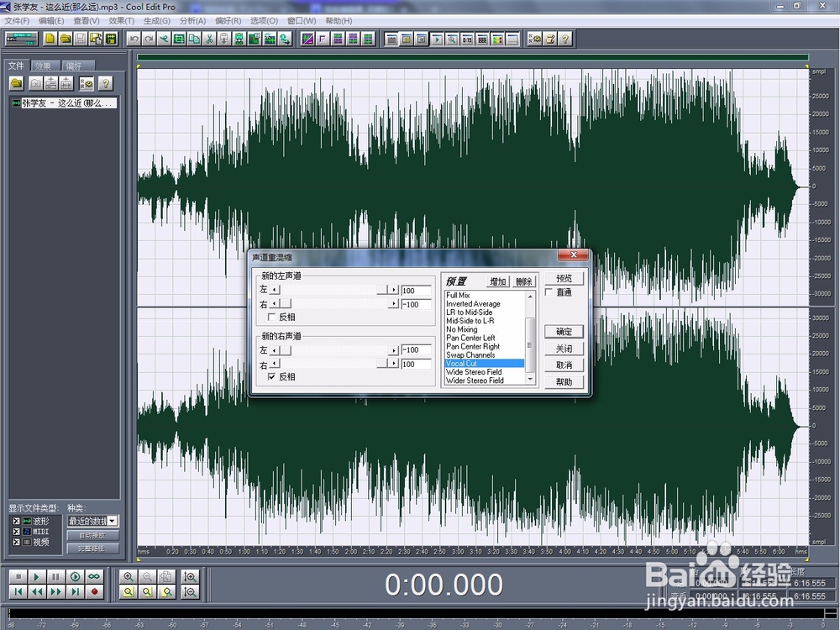Image resolution: width=840 pixels, height=630 pixels.
Task: Click the 删除 preset button
Action: (x=524, y=281)
